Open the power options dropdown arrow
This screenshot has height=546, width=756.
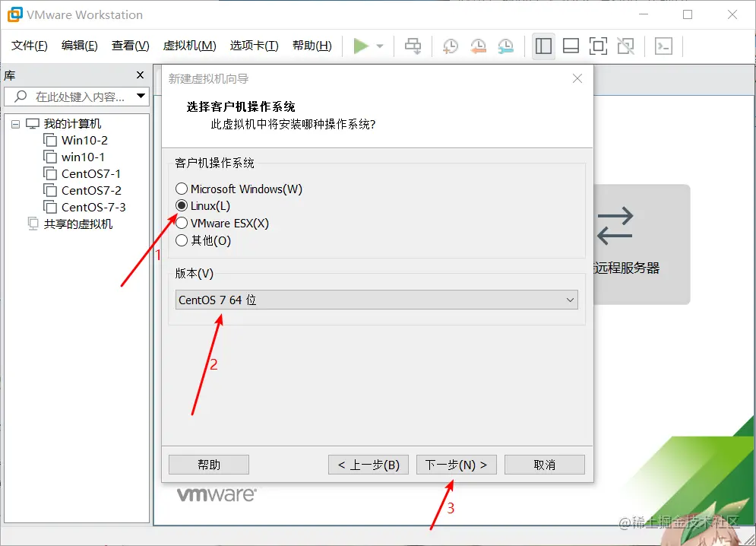(380, 46)
